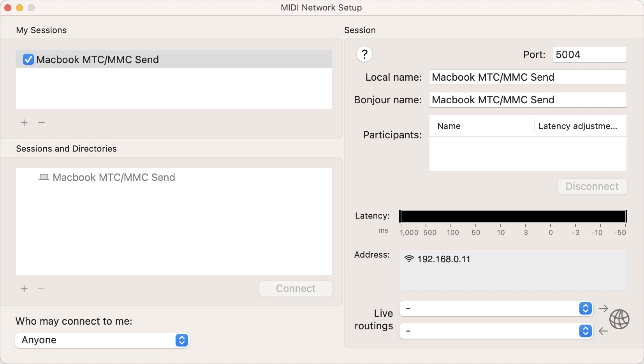Click the outgoing arrow next to Live routings
The image size is (644, 364).
point(604,308)
